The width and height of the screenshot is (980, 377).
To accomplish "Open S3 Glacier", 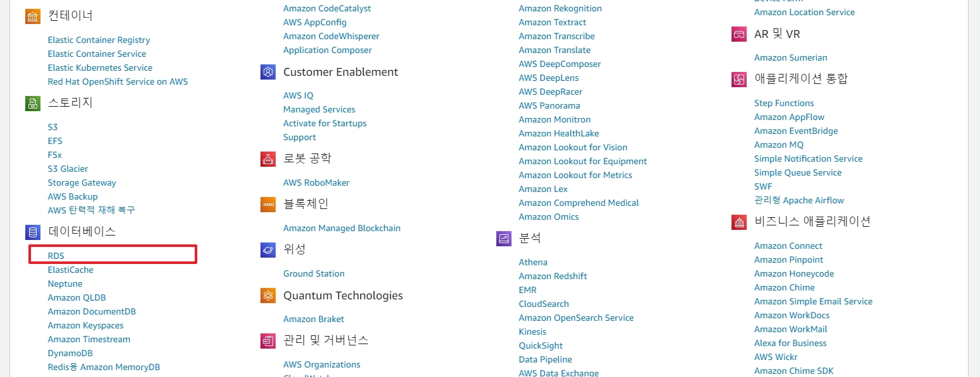I will pyautogui.click(x=68, y=169).
